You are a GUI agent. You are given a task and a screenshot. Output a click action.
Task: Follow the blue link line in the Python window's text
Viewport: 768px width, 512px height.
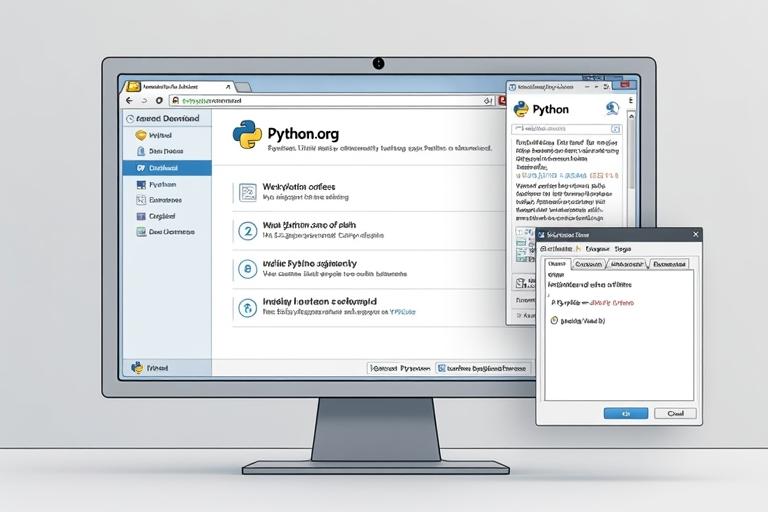567,175
